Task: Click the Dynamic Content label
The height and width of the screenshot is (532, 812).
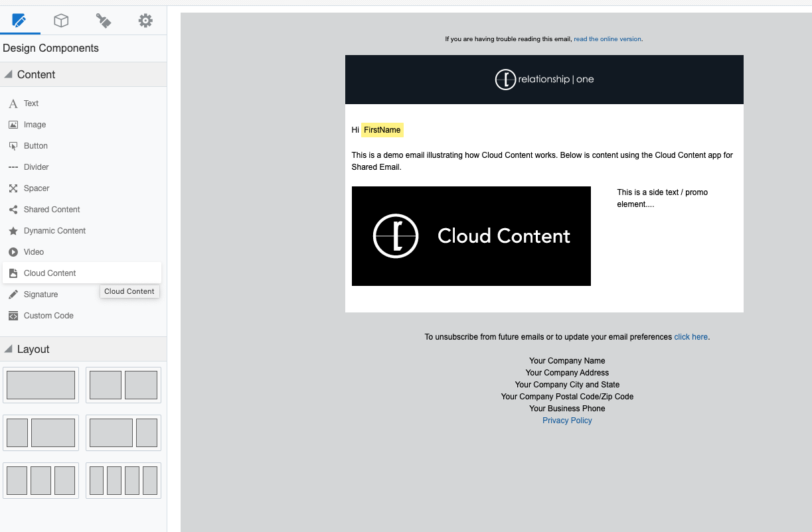Action: (55, 231)
